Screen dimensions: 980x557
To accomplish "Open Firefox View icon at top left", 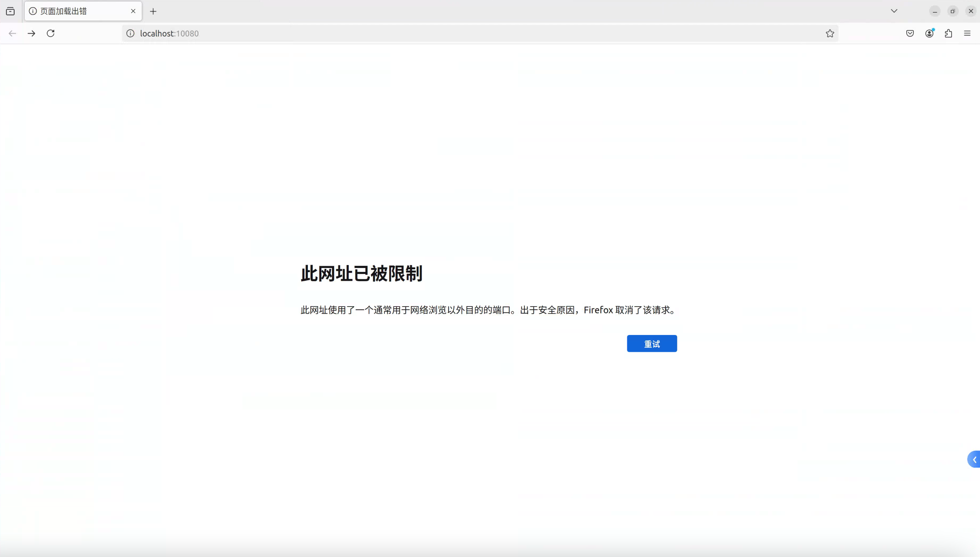I will click(x=10, y=11).
